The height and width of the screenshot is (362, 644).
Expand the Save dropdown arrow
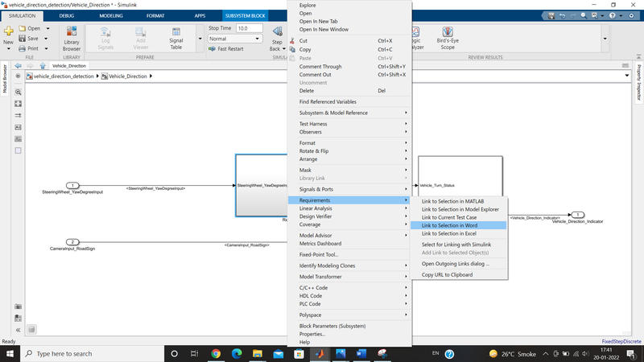(x=46, y=39)
